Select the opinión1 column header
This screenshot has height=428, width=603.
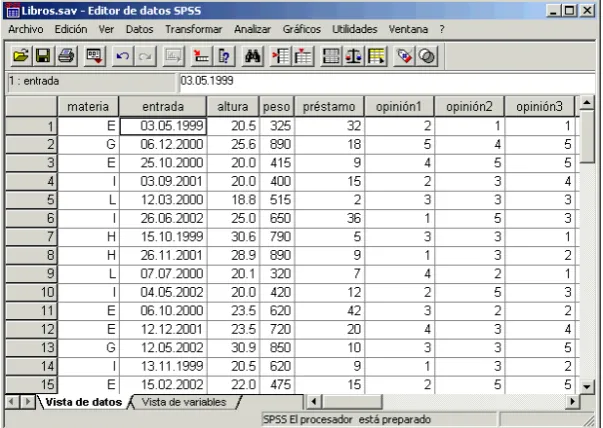(399, 107)
